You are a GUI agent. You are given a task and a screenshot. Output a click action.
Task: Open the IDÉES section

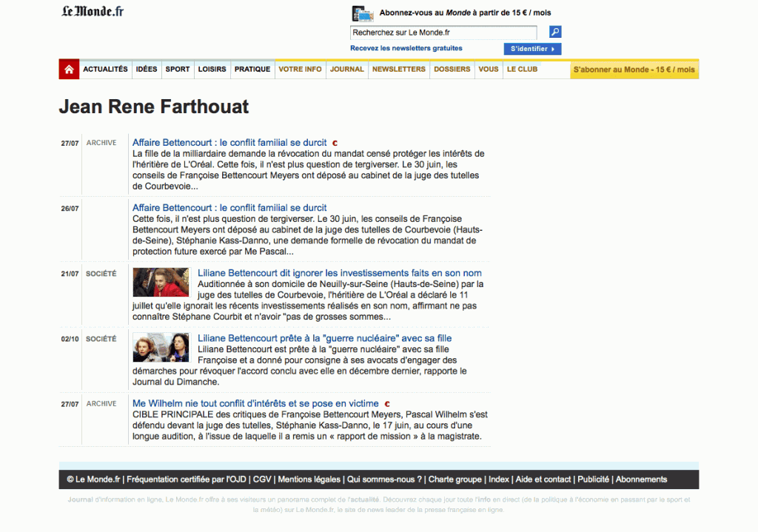pyautogui.click(x=147, y=69)
